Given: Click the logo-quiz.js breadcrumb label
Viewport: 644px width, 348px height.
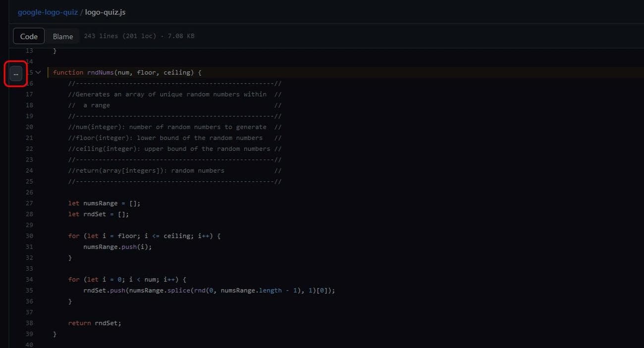Looking at the screenshot, I should 105,12.
